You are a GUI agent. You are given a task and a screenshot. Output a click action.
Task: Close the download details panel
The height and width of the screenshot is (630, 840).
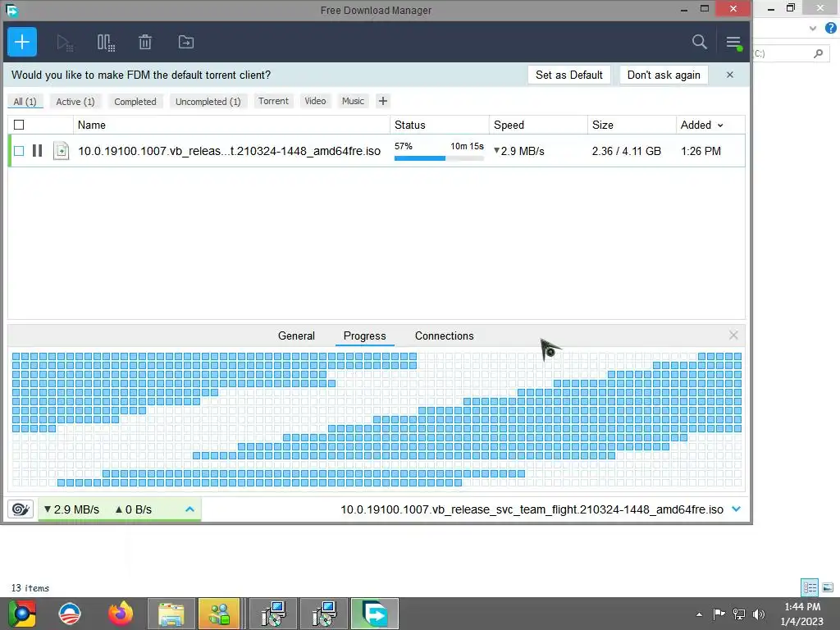click(x=733, y=336)
